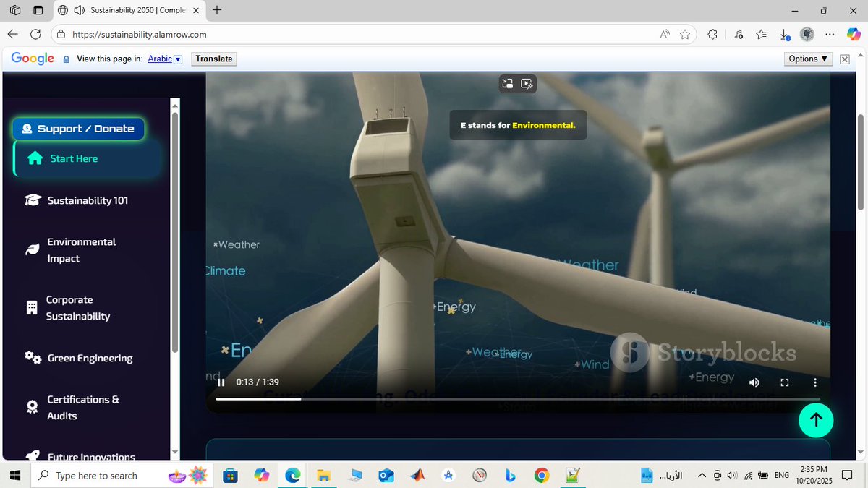The image size is (868, 488).
Task: Click the leaf icon beside Environmental Impact
Action: click(33, 250)
